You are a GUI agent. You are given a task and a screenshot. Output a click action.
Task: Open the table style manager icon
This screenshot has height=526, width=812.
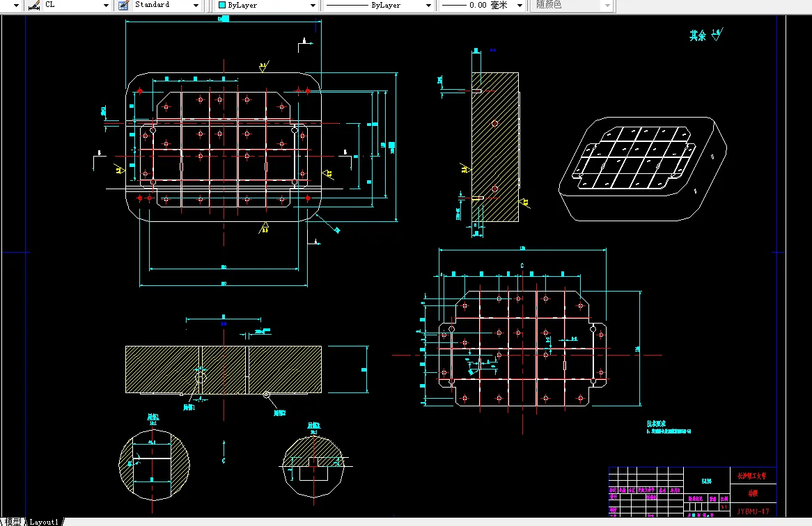tap(123, 5)
